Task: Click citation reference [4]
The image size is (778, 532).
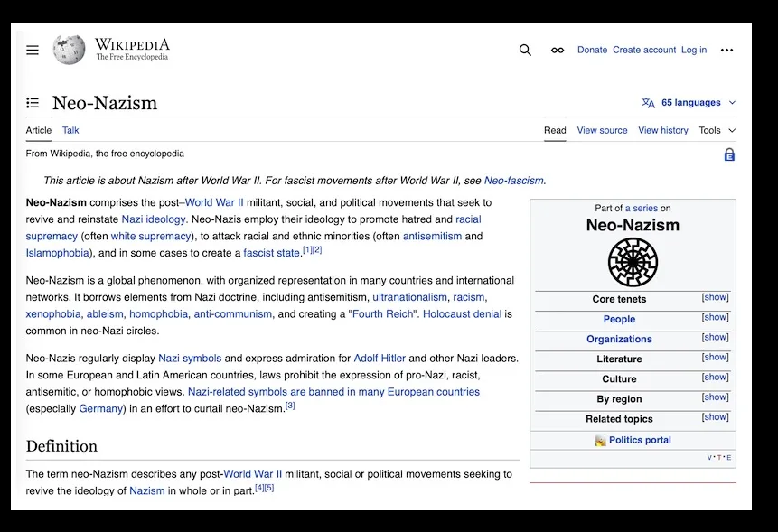Action: (x=259, y=488)
